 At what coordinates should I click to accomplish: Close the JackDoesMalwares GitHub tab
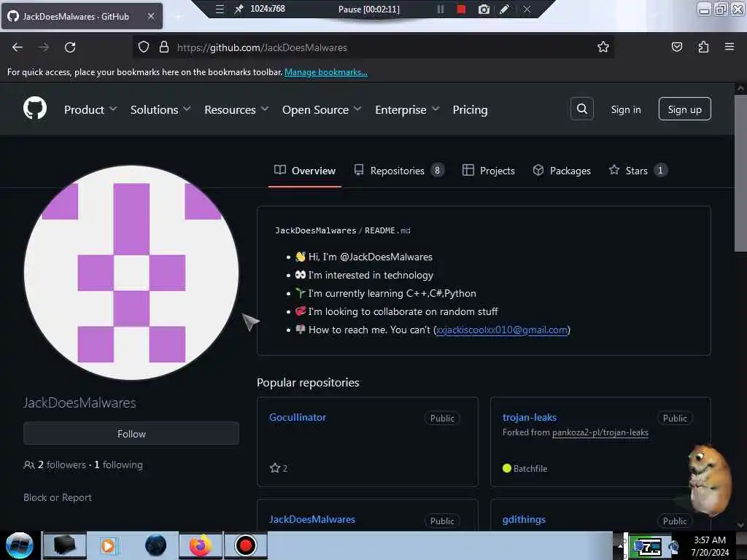click(150, 16)
